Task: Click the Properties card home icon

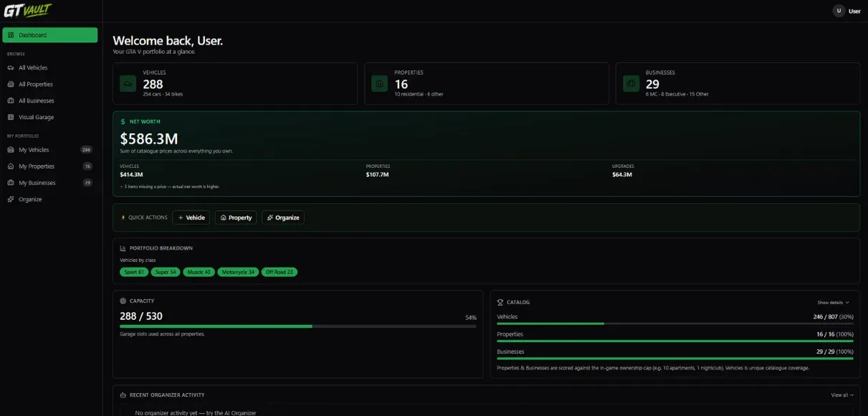Action: tap(380, 84)
